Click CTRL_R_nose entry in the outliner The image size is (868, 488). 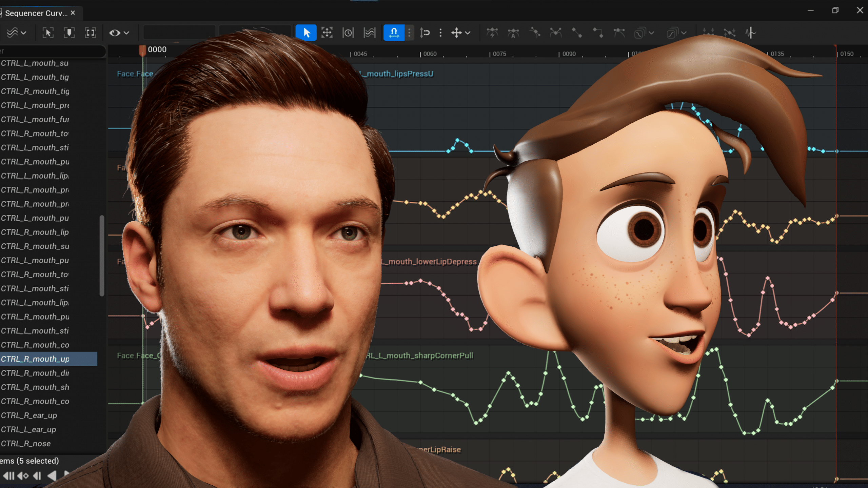(x=26, y=443)
